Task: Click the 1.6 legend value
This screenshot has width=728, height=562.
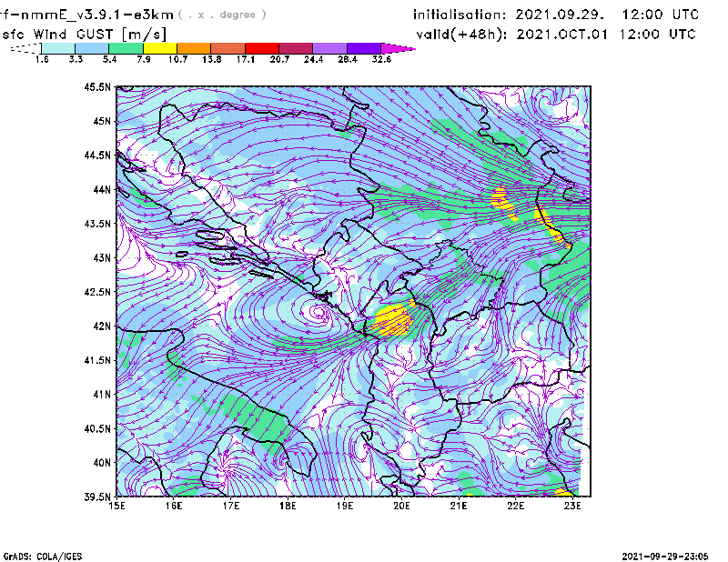Action: [42, 59]
